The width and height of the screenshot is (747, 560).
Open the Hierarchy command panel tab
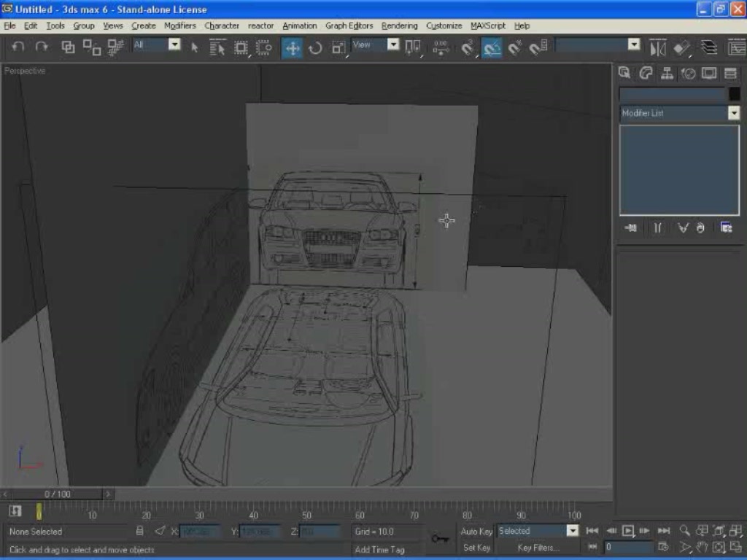click(666, 73)
